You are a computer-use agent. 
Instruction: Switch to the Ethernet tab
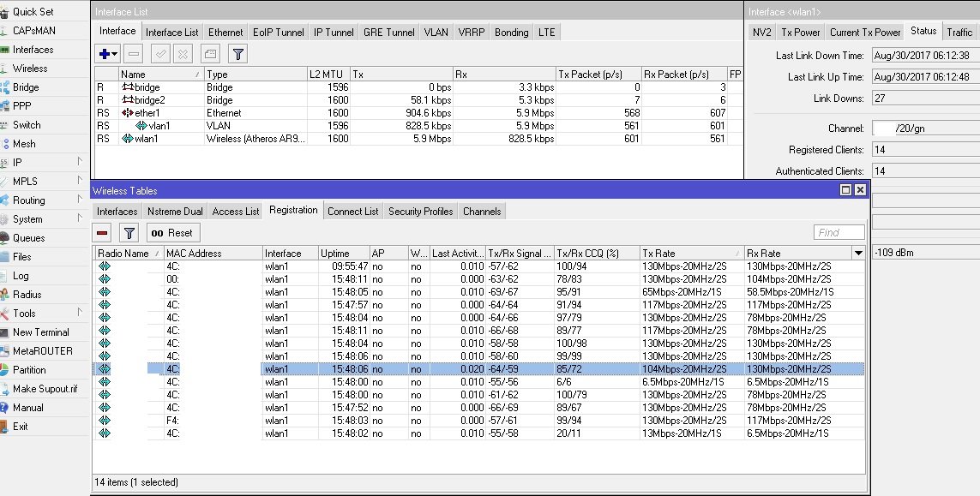point(225,33)
